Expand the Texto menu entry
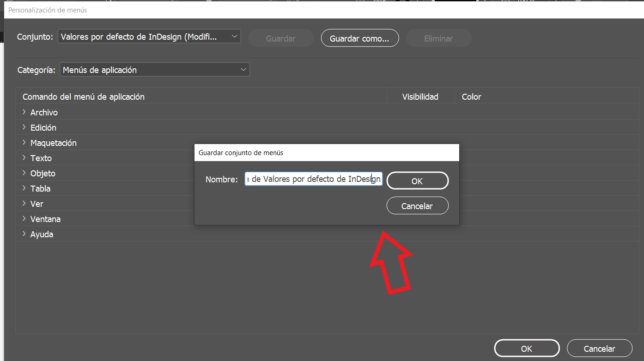 pyautogui.click(x=24, y=158)
